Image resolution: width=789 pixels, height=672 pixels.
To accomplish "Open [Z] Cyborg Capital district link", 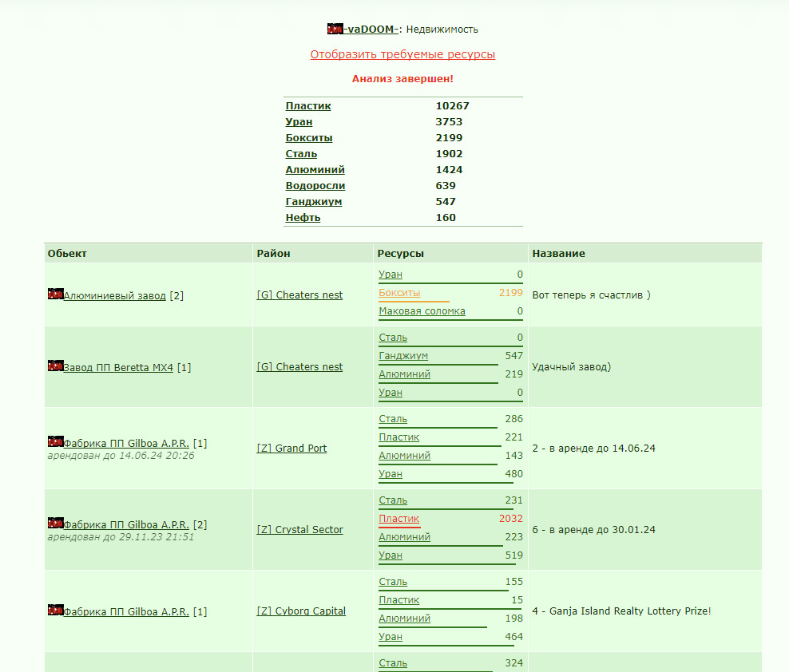I will click(301, 611).
